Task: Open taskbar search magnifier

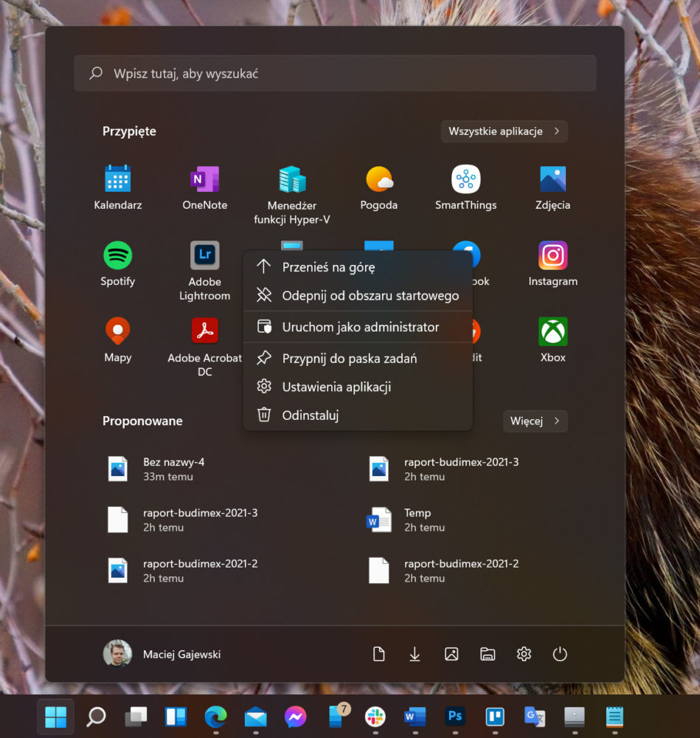Action: pyautogui.click(x=96, y=717)
